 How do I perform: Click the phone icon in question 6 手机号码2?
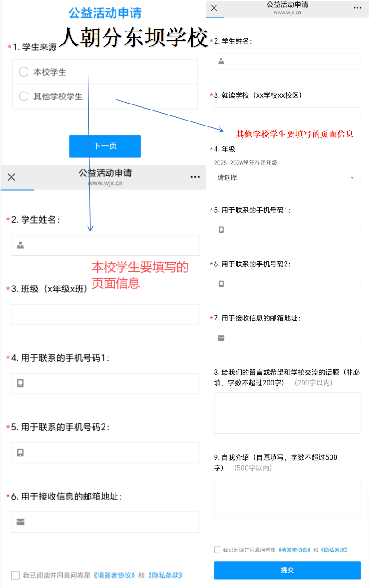(x=221, y=284)
